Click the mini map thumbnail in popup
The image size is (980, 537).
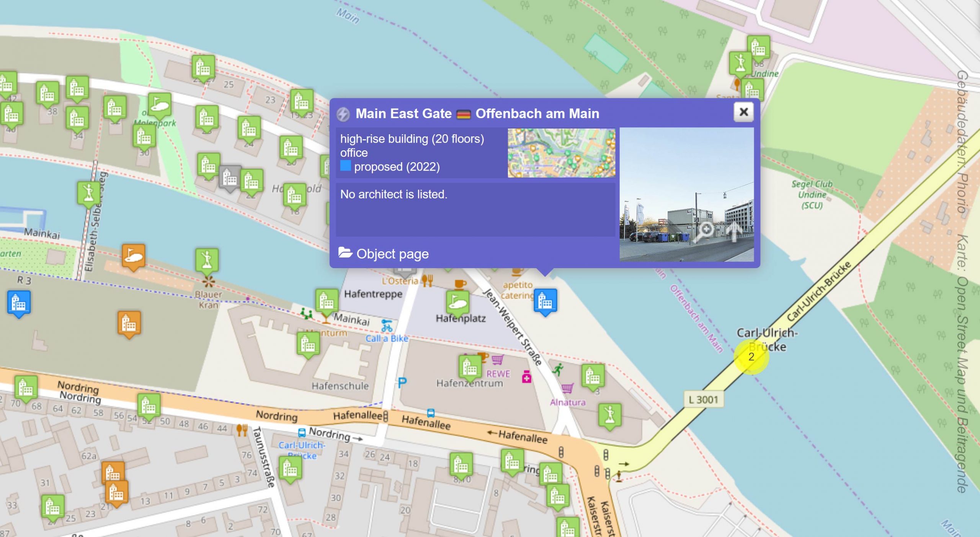click(561, 153)
